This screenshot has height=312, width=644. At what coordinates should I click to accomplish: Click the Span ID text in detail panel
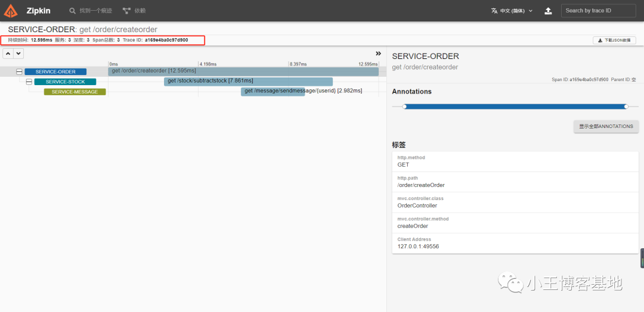pyautogui.click(x=580, y=80)
